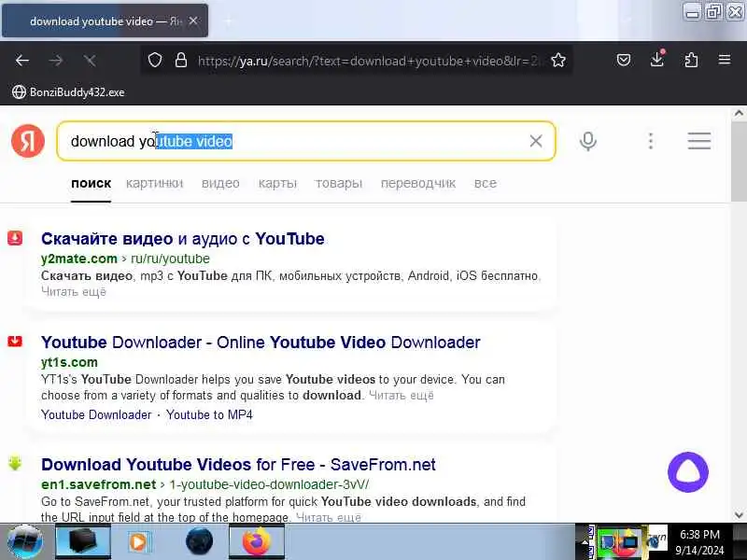747x560 pixels.
Task: Open the dark box taskbar application
Action: click(83, 542)
